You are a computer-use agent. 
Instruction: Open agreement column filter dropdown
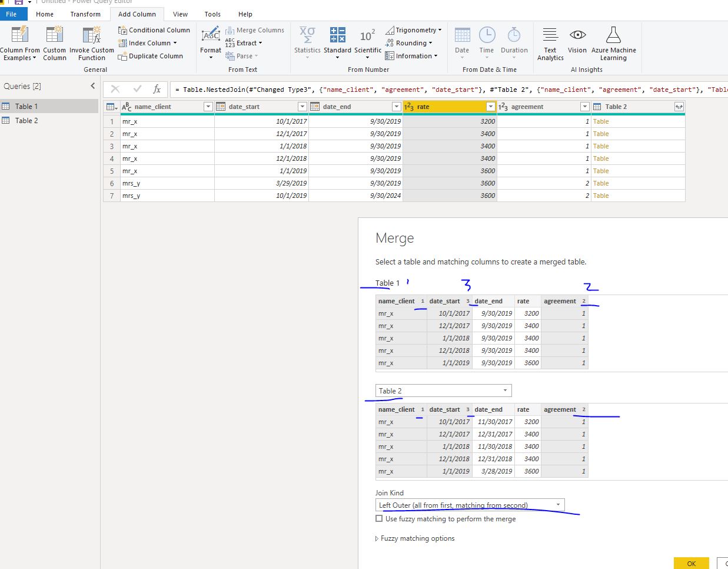584,107
